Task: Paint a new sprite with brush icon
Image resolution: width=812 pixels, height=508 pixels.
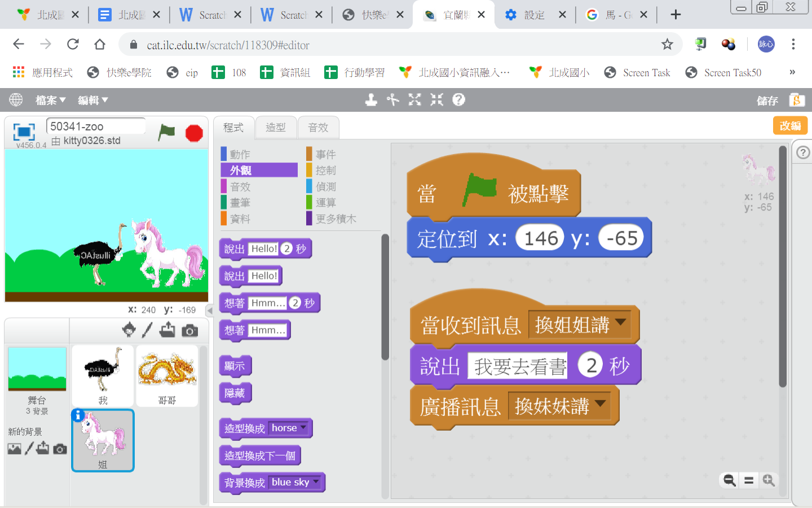Action: pos(147,330)
